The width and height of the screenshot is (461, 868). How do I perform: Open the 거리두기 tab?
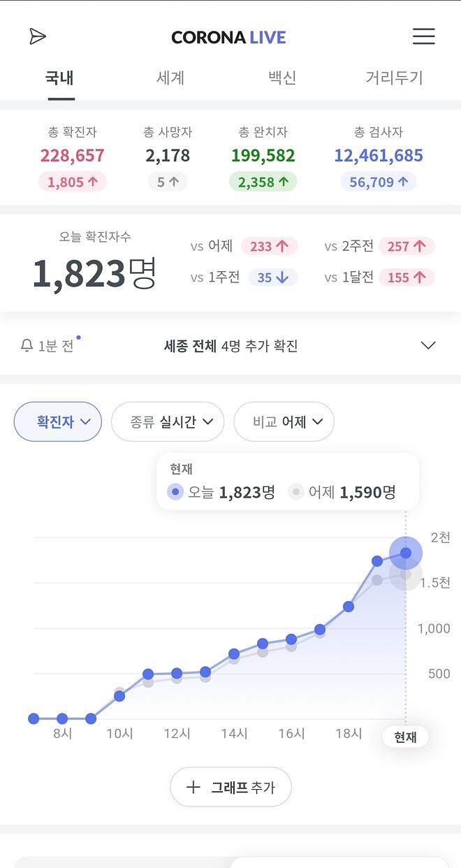[x=394, y=78]
